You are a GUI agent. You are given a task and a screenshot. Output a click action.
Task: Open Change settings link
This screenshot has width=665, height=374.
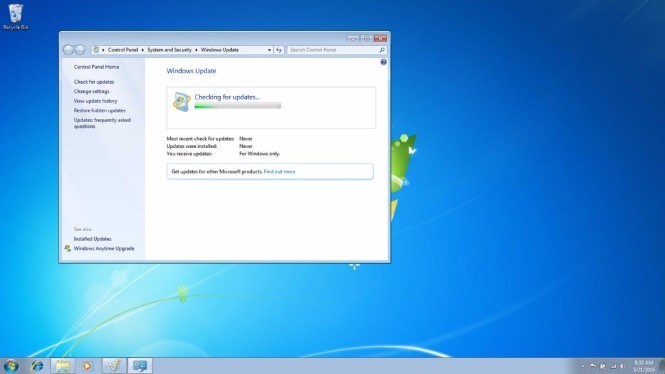[x=92, y=92]
